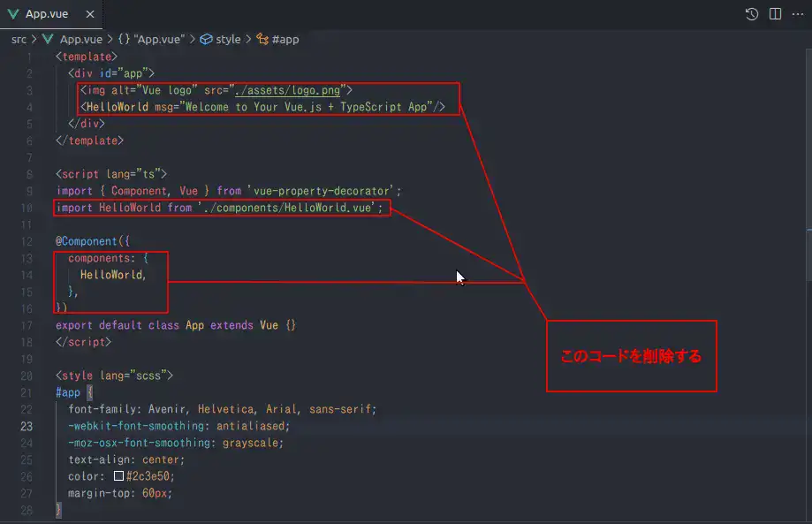This screenshot has width=812, height=524.
Task: Click the export default class App line
Action: pyautogui.click(x=175, y=325)
